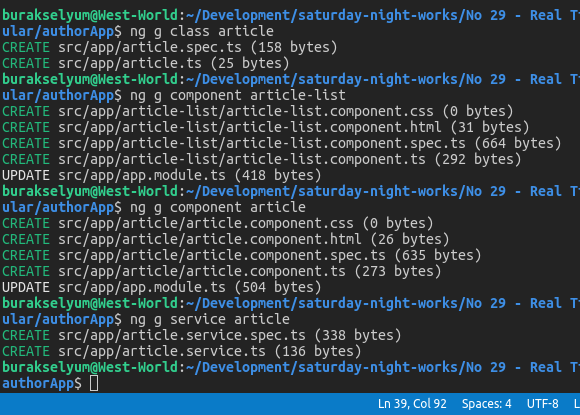Click the src/app/article.ts path in terminal
The height and width of the screenshot is (415, 580).
click(x=130, y=63)
